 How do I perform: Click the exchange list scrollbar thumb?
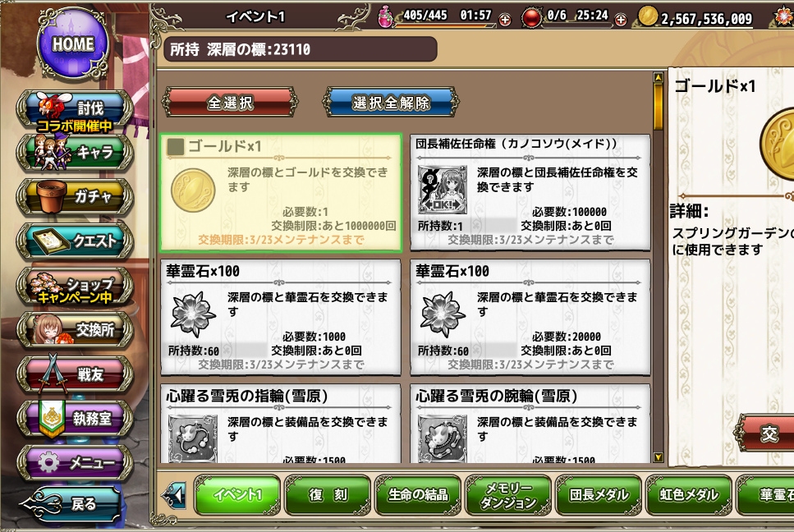(x=659, y=107)
